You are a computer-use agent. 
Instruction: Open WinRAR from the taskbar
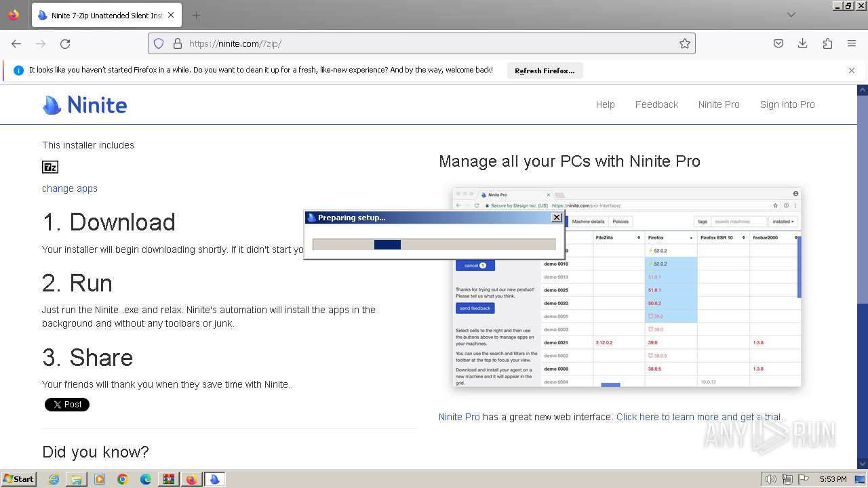coord(169,479)
